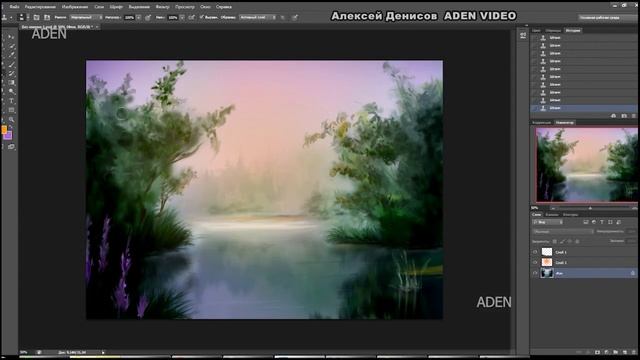
Task: Open the Clone Source panel icon
Action: (47, 18)
